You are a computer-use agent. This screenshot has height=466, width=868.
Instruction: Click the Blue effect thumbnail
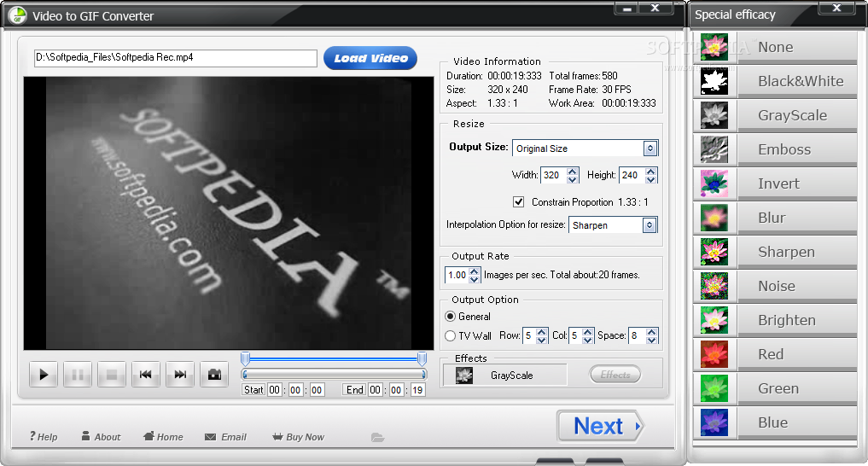coord(714,422)
